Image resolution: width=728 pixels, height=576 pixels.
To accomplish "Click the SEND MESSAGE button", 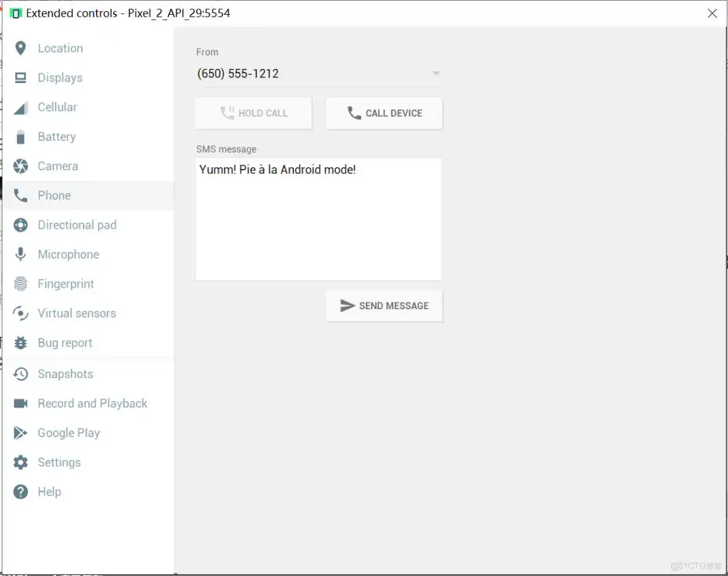I will [384, 306].
